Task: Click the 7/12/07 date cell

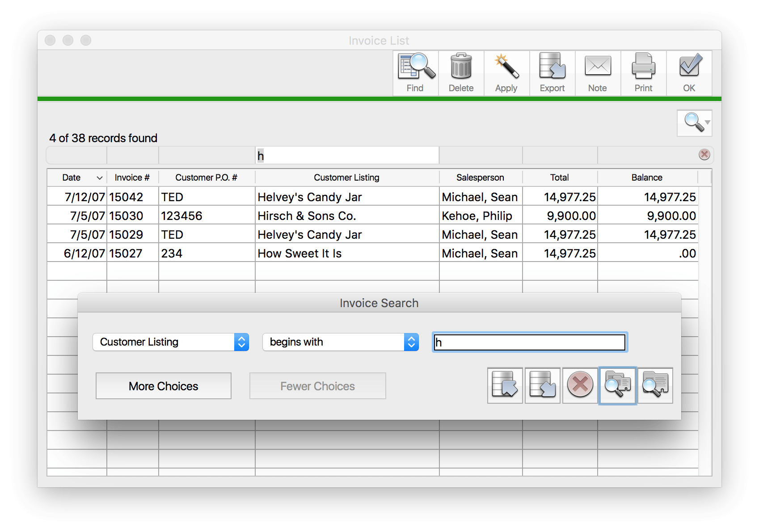Action: [77, 197]
